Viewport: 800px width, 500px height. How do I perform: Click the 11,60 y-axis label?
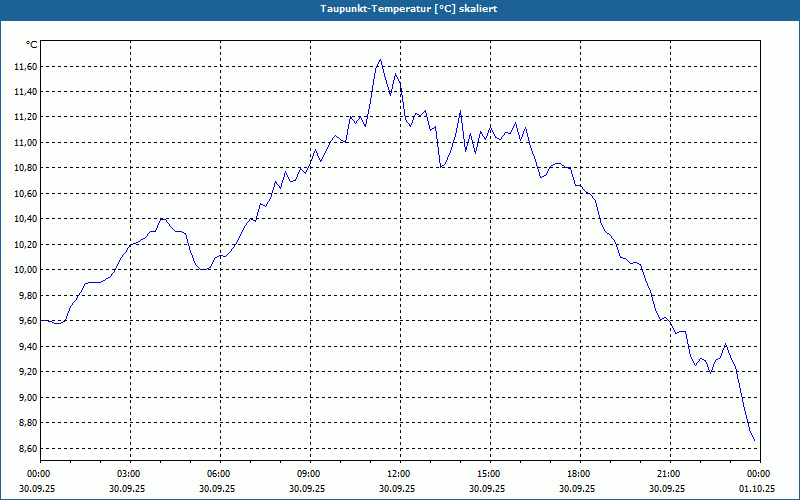pyautogui.click(x=26, y=67)
